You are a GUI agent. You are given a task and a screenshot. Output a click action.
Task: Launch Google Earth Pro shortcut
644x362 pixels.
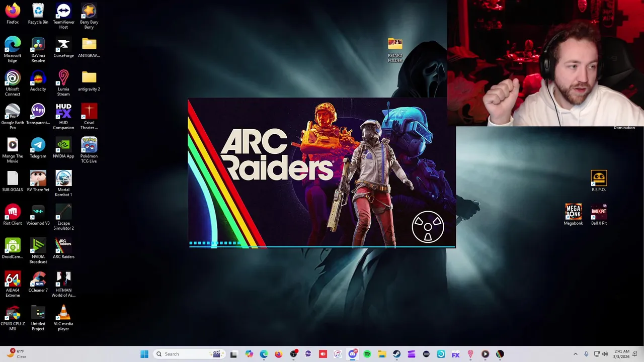[x=13, y=117]
